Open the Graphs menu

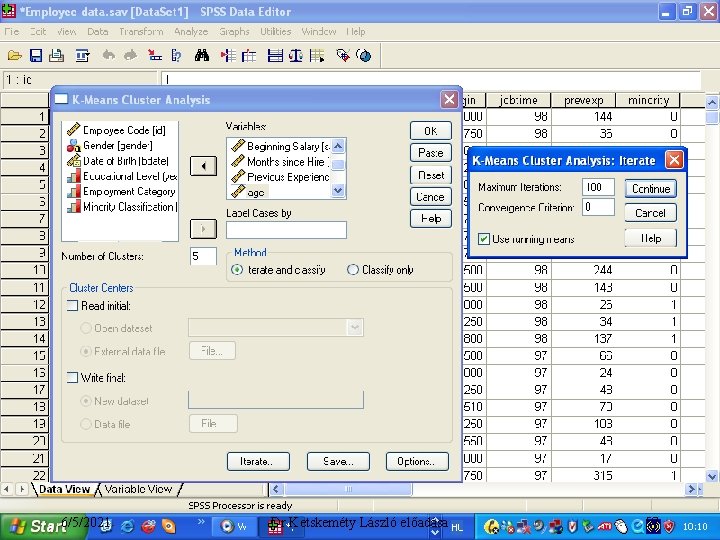point(234,32)
